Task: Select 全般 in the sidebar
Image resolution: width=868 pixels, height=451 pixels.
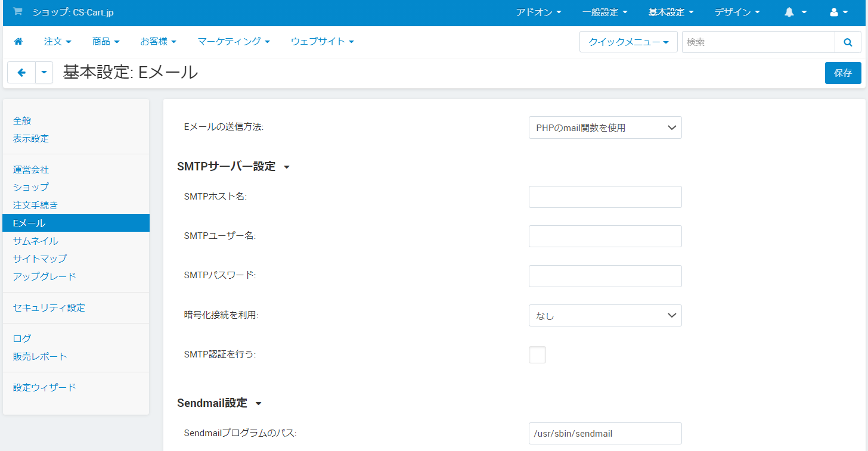Action: coord(22,120)
